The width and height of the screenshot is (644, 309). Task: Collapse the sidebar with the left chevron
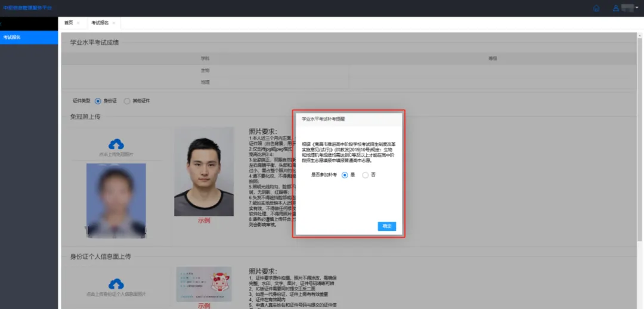(1, 24)
